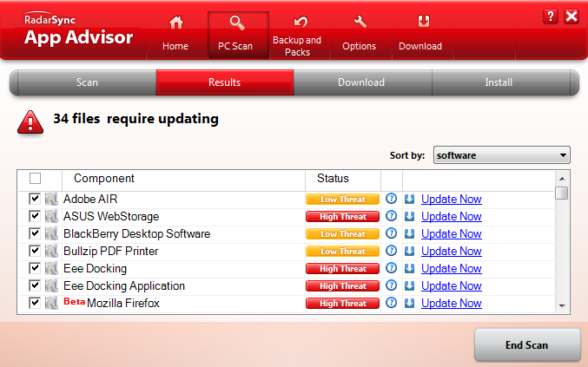Viewport: 588px width, 367px height.
Task: Click the download arrow for BlackBerry Desktop Software
Action: (x=409, y=233)
